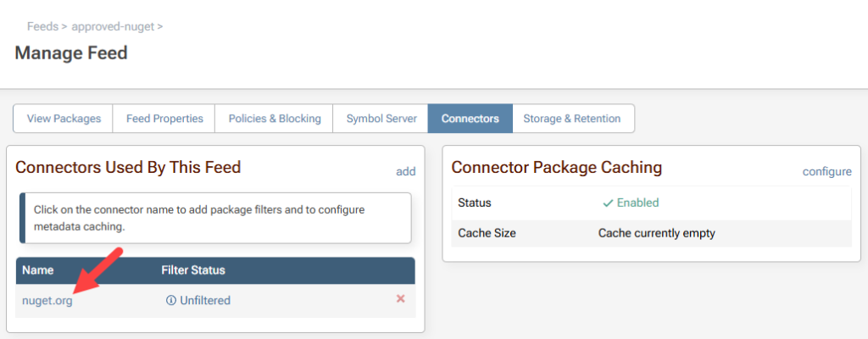Click the Unfiltered filter status text
Image resolution: width=868 pixels, height=339 pixels.
coord(204,300)
